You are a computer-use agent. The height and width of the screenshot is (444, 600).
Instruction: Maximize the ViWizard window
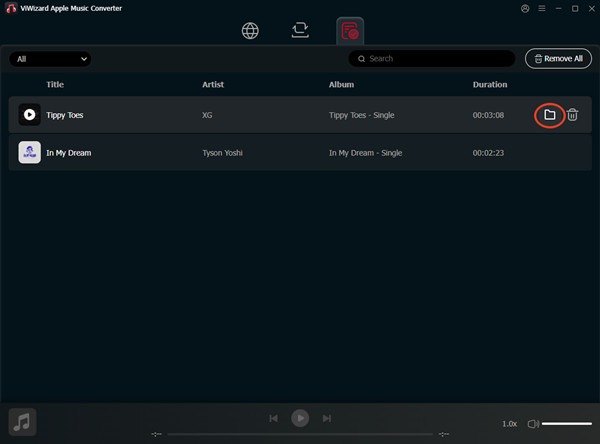[x=575, y=8]
